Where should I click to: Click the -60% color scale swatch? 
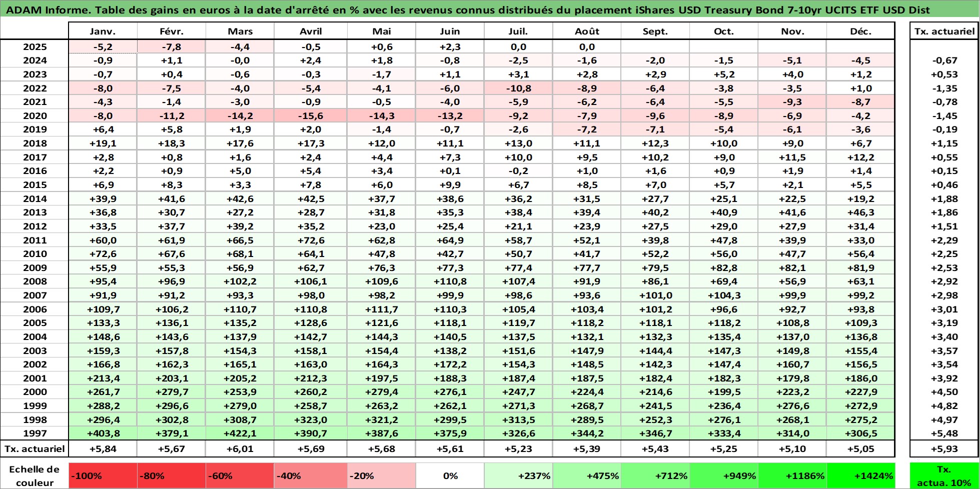pyautogui.click(x=240, y=475)
